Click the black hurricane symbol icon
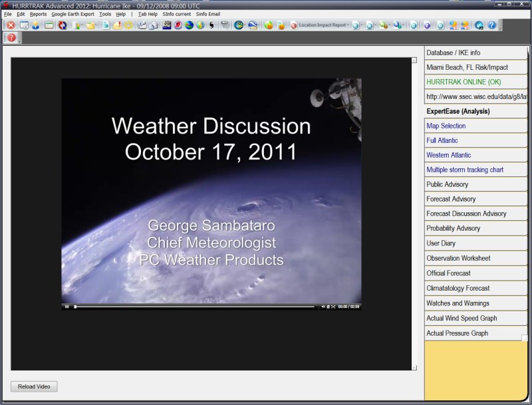Image resolution: width=532 pixels, height=405 pixels. coord(211,25)
